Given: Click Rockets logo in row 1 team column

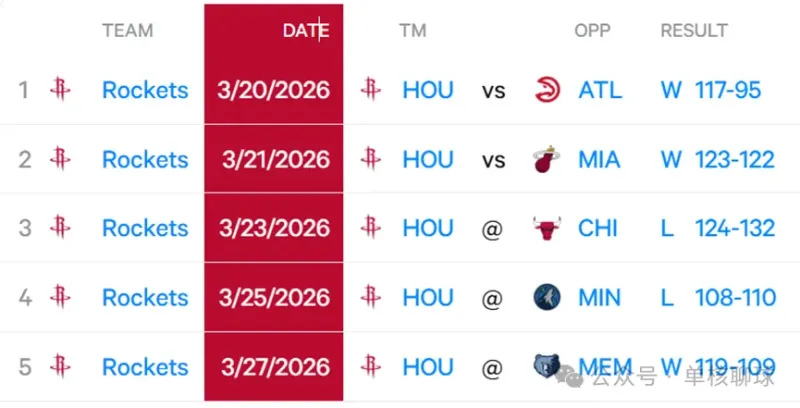Looking at the screenshot, I should click(60, 90).
